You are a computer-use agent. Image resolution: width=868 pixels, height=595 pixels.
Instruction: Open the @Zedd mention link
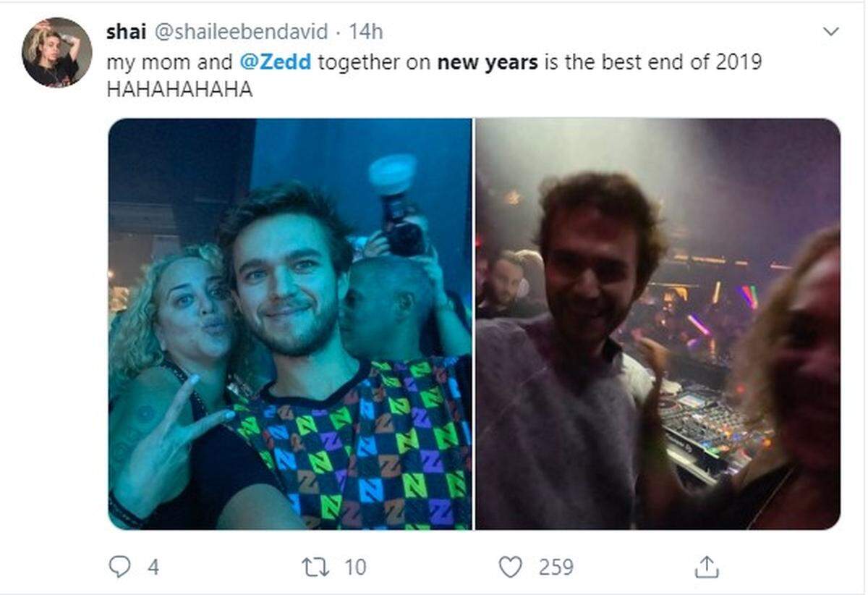275,62
